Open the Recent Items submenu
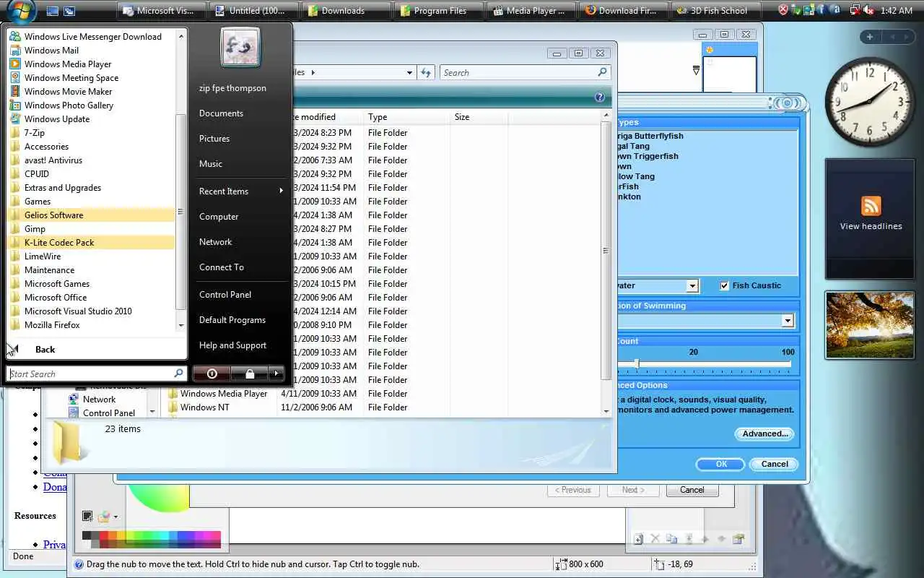 pyautogui.click(x=241, y=191)
